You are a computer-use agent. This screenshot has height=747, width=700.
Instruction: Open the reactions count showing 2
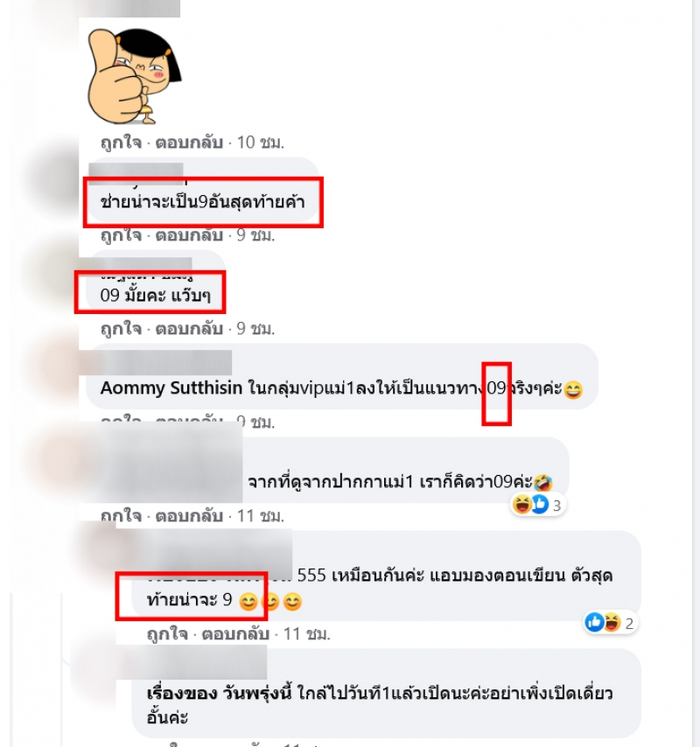tap(629, 623)
